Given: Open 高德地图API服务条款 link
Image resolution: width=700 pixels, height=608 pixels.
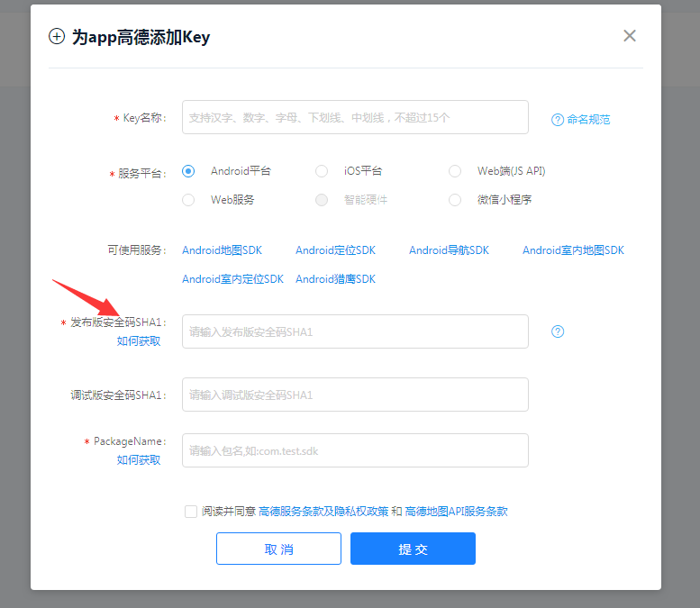Looking at the screenshot, I should coord(456,512).
